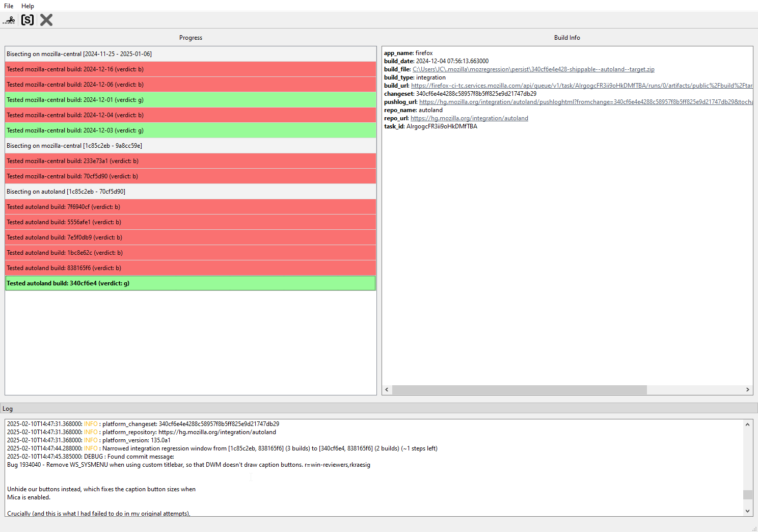
Task: Select tested build 2024-12-01 good row
Action: click(x=191, y=100)
